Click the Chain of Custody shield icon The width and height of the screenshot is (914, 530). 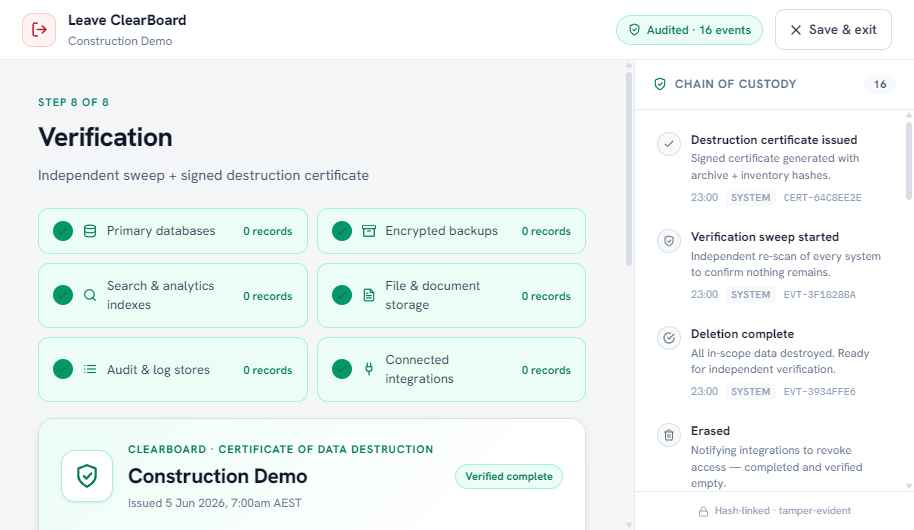(660, 84)
